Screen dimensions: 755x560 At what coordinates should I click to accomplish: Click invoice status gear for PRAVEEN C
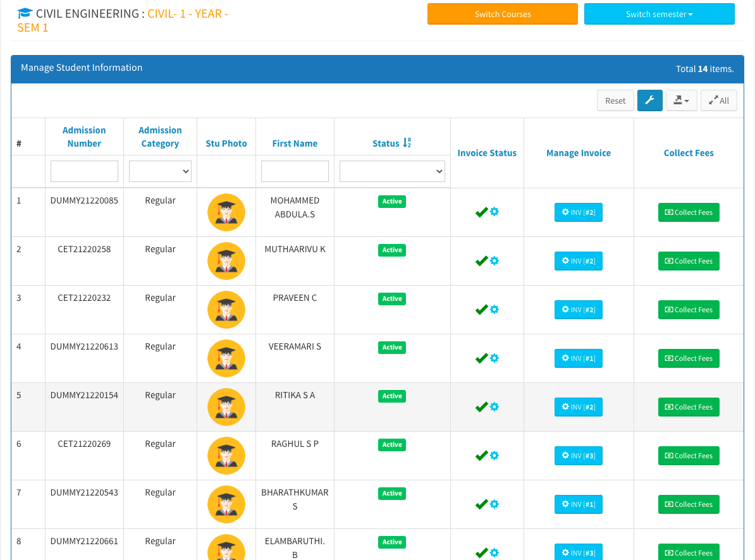[x=494, y=309]
